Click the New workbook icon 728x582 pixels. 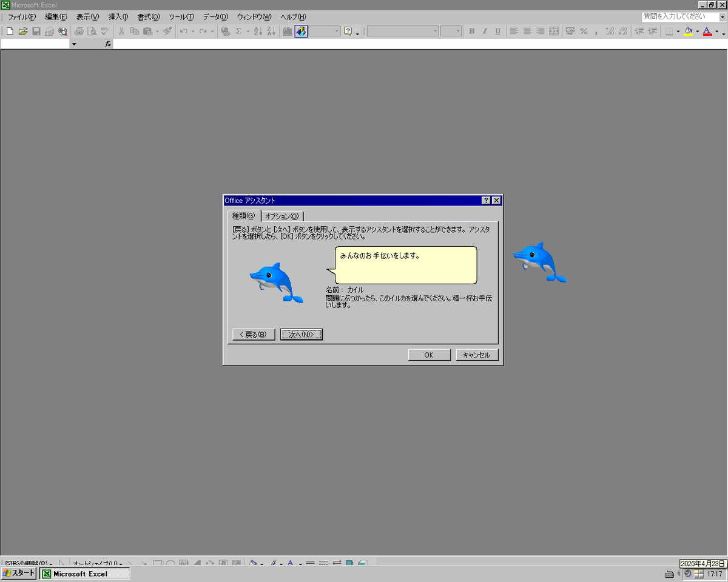(x=10, y=31)
